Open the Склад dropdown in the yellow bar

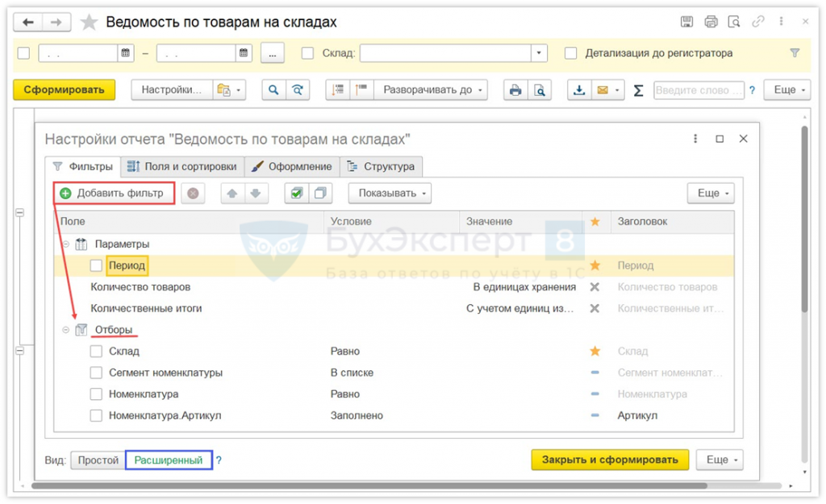point(539,53)
